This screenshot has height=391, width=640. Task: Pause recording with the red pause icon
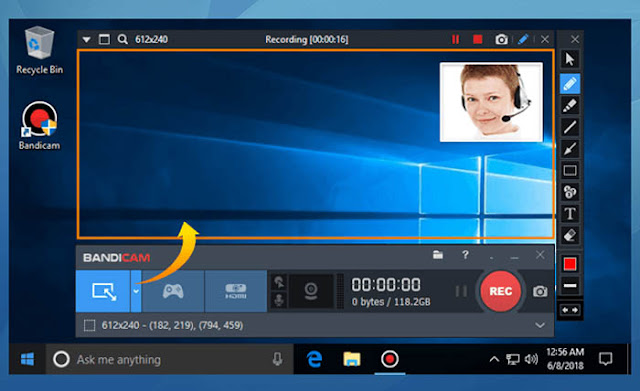click(x=456, y=40)
